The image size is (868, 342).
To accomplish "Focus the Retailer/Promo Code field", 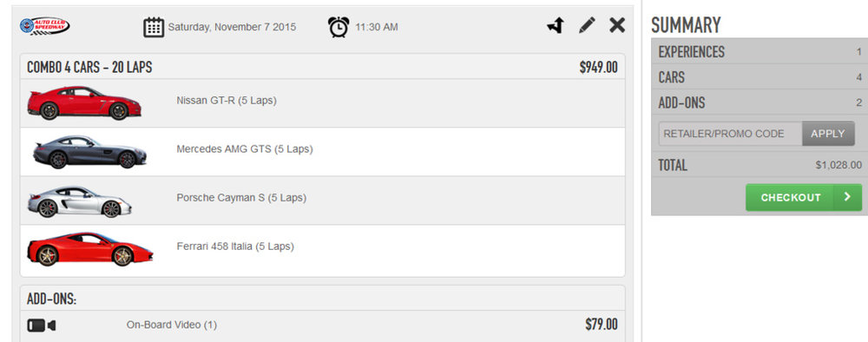I will [x=730, y=134].
